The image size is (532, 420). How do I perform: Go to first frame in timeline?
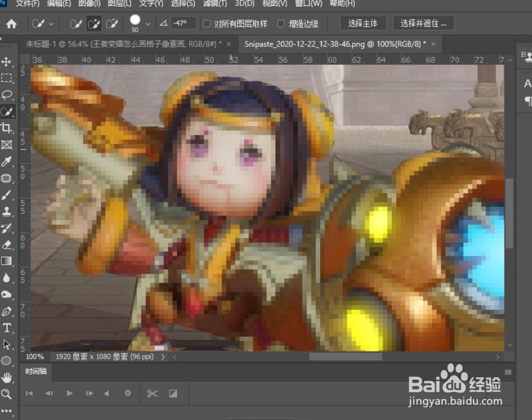[x=30, y=393]
